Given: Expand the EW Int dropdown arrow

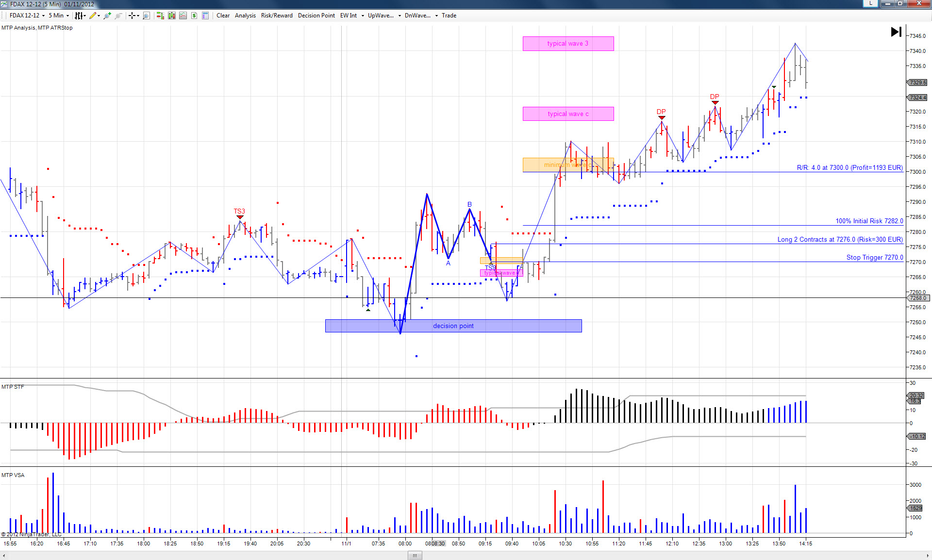Looking at the screenshot, I should point(362,16).
